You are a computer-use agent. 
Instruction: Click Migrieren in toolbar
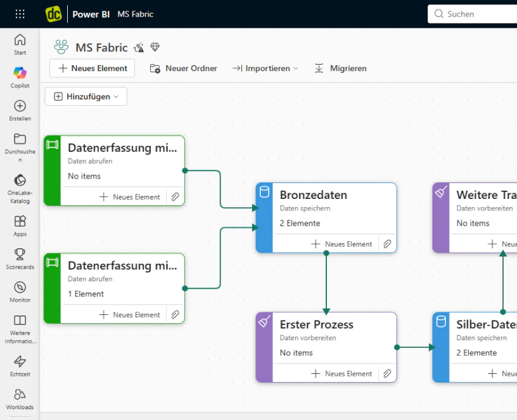(341, 68)
